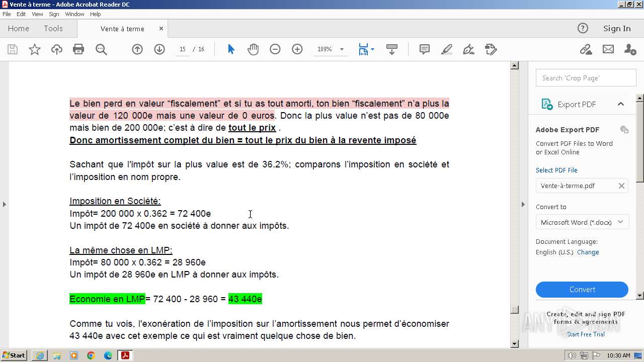644x362 pixels.
Task: Choose the selection arrow tool
Action: pyautogui.click(x=231, y=49)
